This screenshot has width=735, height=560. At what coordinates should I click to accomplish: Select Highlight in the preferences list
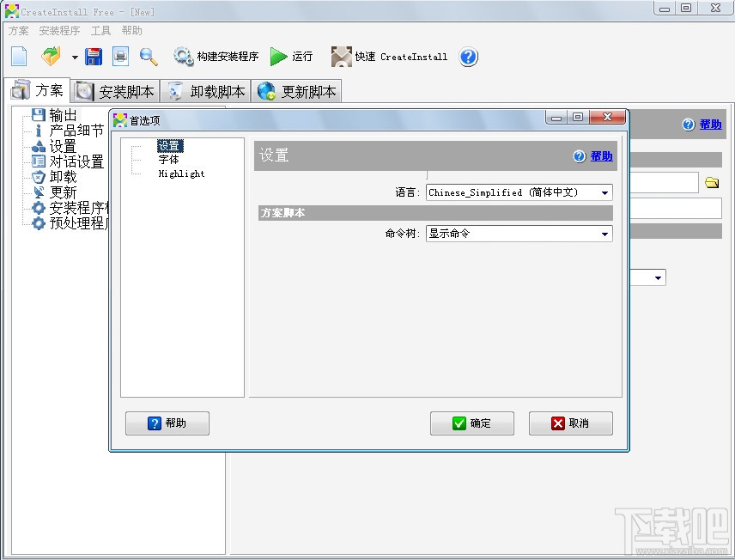[x=181, y=173]
